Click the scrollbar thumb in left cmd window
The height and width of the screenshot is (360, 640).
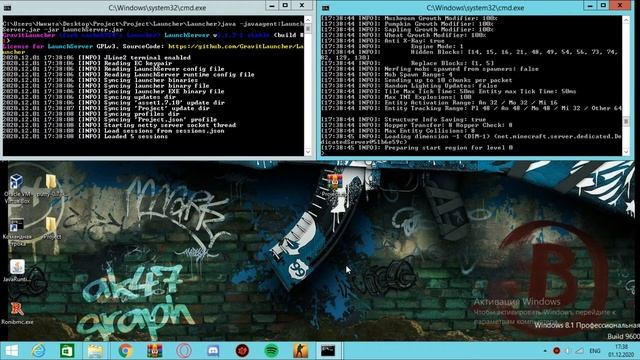tap(308, 29)
